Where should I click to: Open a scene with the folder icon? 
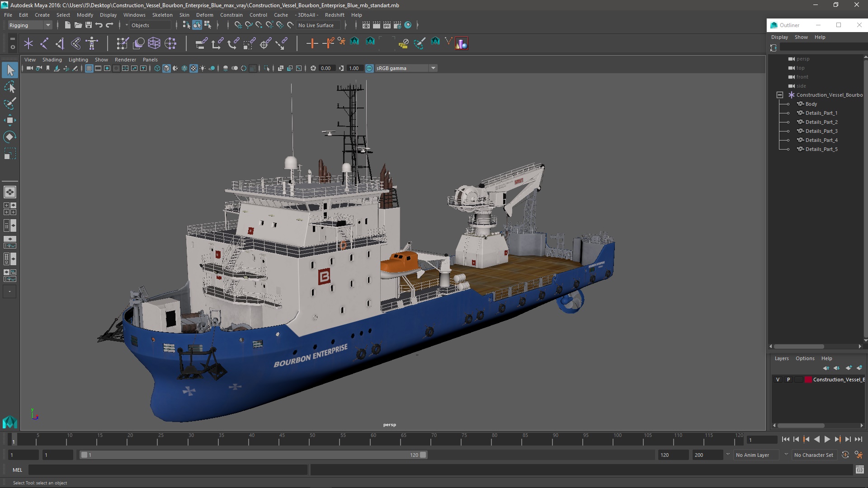[78, 25]
